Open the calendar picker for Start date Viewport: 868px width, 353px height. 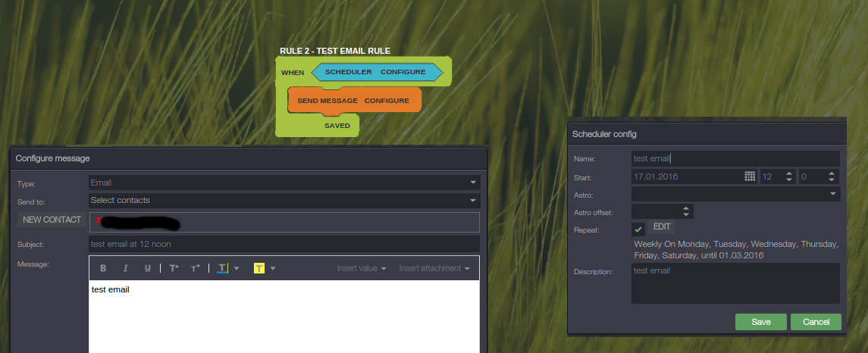pyautogui.click(x=750, y=176)
